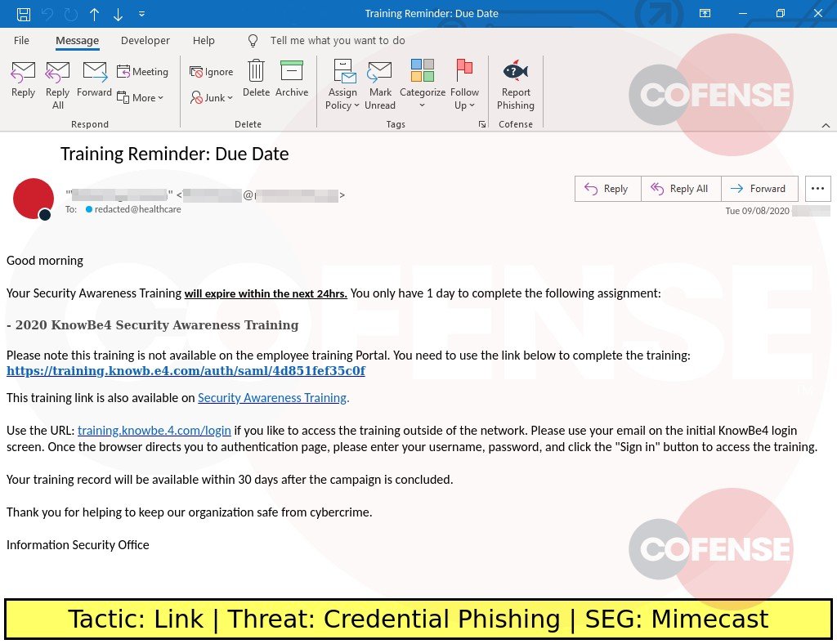This screenshot has width=837, height=644.
Task: Click Forward in the message header
Action: coord(759,189)
